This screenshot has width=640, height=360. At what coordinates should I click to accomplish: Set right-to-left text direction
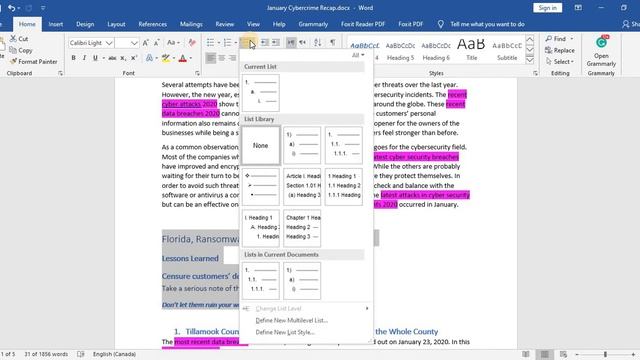[x=302, y=42]
